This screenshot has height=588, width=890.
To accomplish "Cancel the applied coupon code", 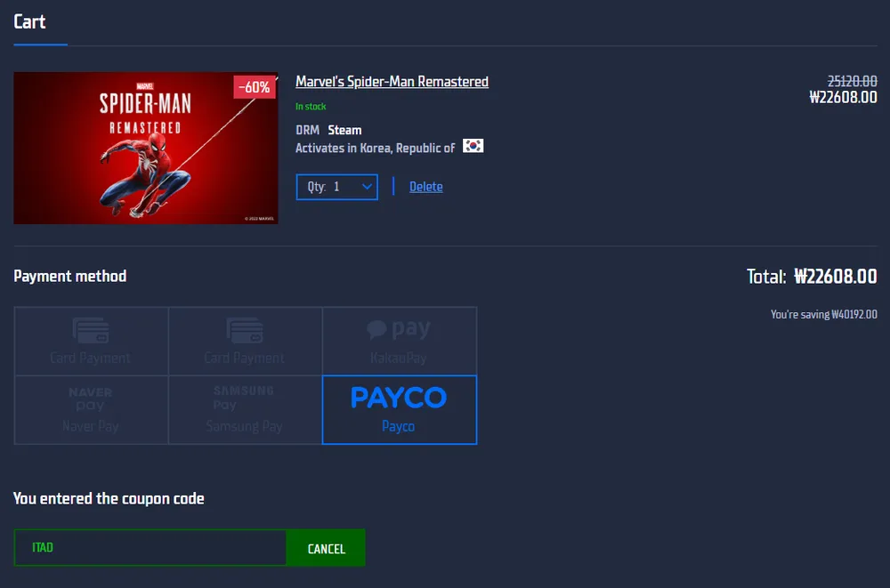I will tap(327, 548).
